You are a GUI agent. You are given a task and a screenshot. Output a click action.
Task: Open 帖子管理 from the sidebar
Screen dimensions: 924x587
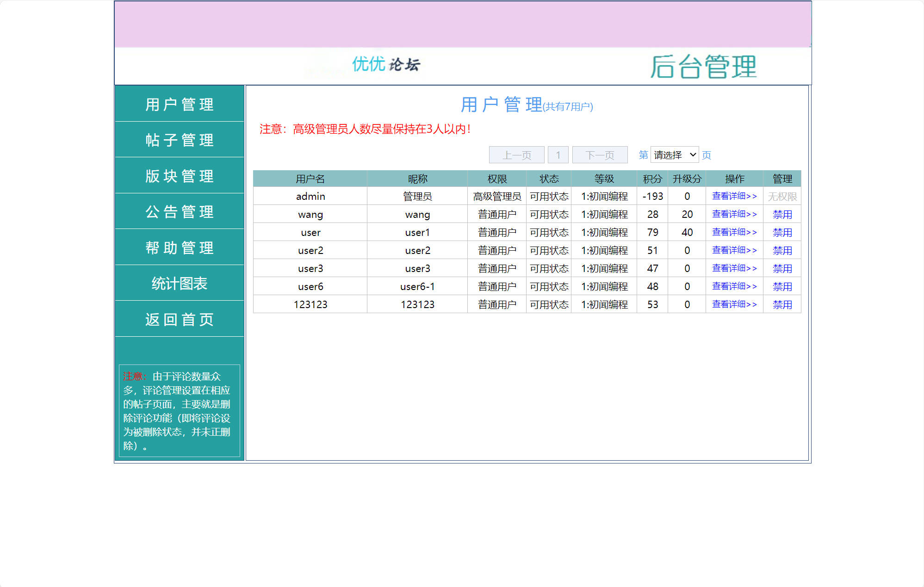click(x=179, y=140)
